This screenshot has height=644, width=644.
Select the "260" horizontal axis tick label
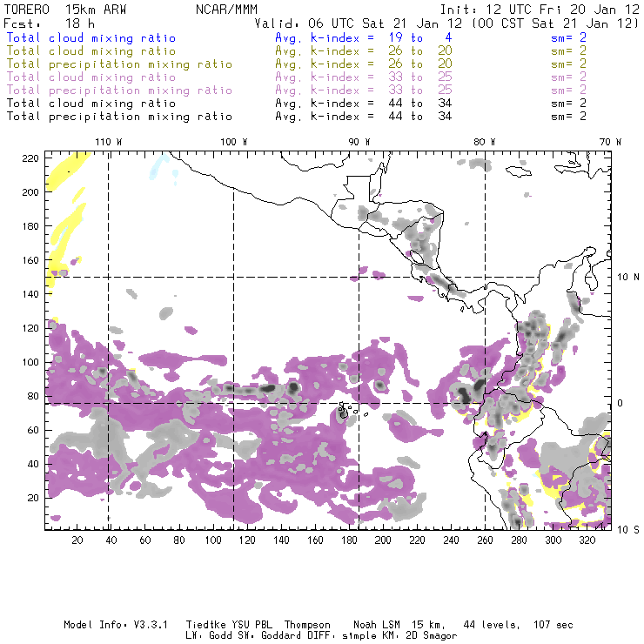point(485,540)
